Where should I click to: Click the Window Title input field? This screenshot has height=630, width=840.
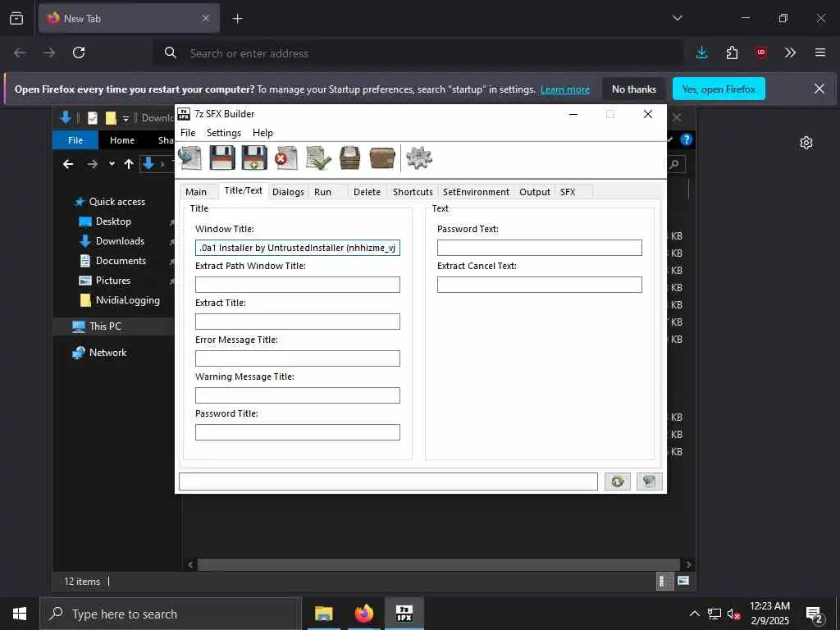(297, 248)
